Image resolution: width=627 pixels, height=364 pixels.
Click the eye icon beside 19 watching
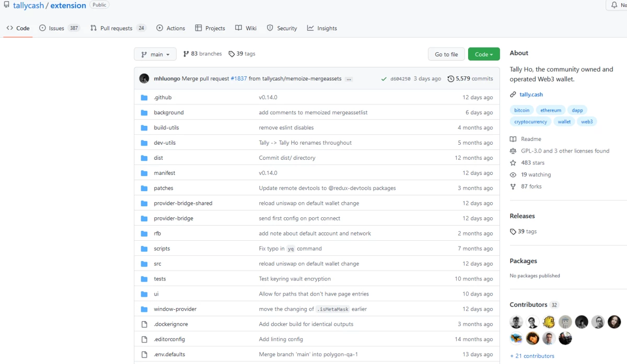(513, 175)
